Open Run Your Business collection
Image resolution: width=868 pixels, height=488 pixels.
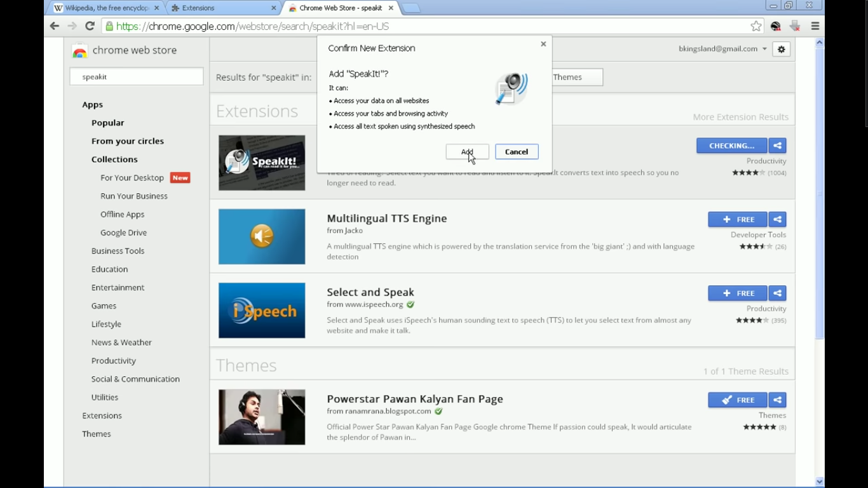(x=134, y=196)
